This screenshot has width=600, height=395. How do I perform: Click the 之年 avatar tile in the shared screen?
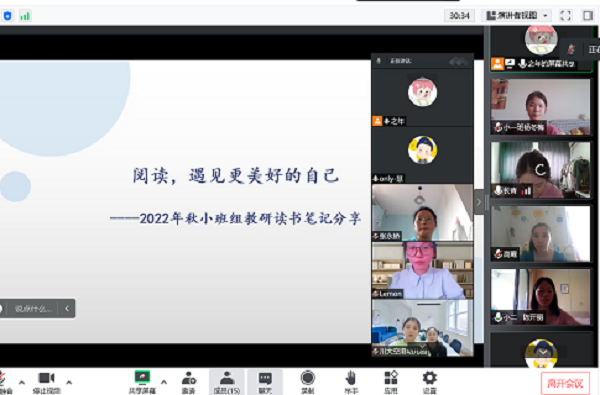(422, 98)
